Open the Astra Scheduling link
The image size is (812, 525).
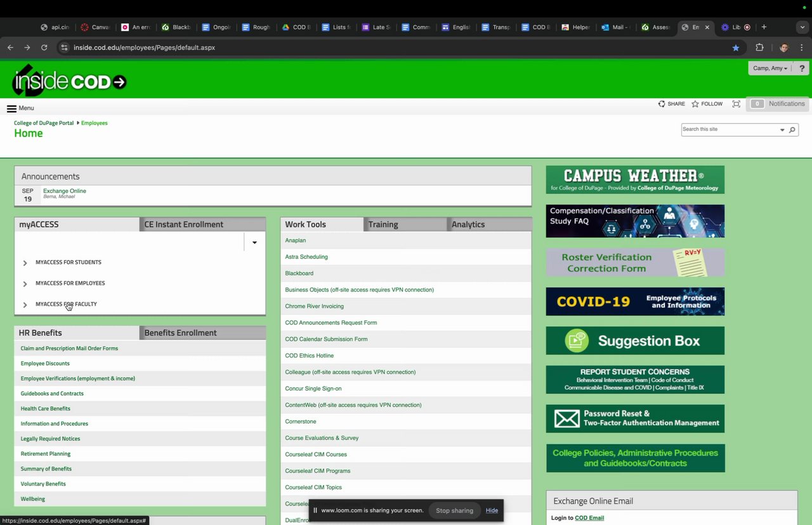[306, 257]
